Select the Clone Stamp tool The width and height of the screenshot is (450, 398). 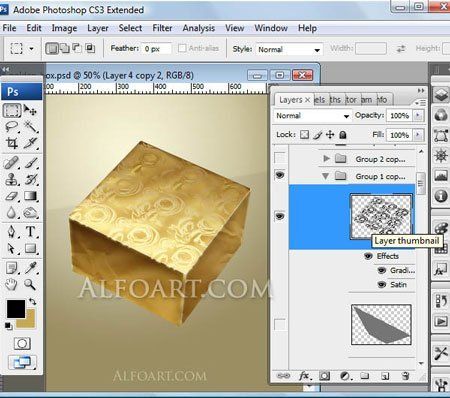tap(12, 179)
